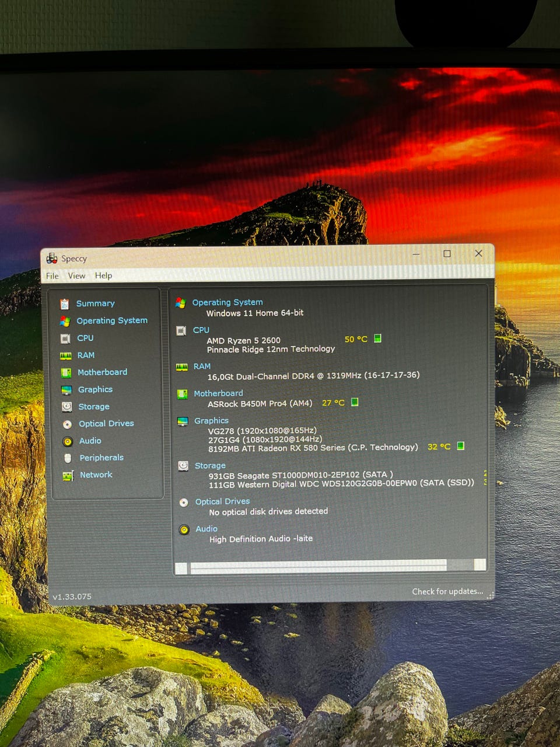
Task: Open the Motherboard section heading link
Action: click(219, 393)
